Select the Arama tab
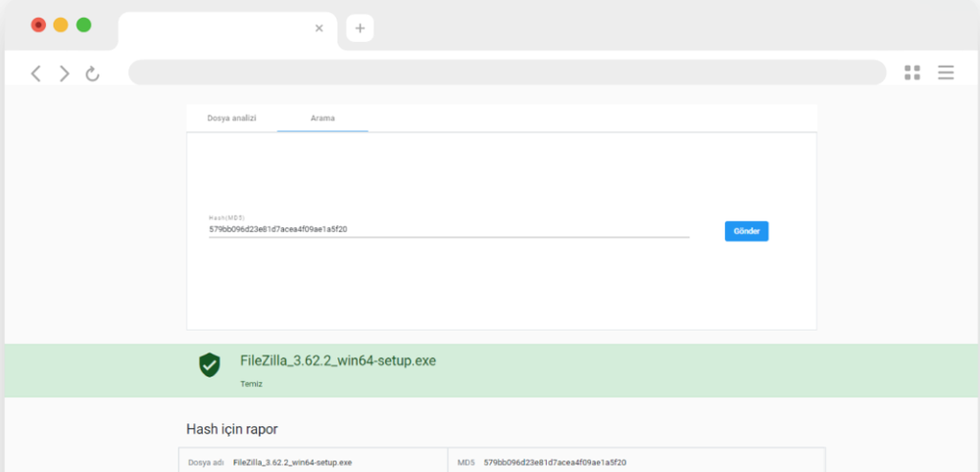The height and width of the screenshot is (472, 980). click(322, 118)
